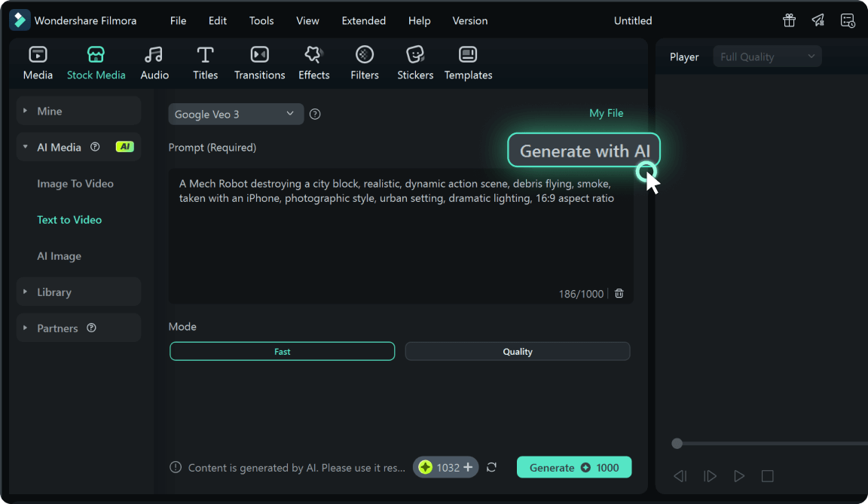Step back one frame in Player

[x=680, y=476]
